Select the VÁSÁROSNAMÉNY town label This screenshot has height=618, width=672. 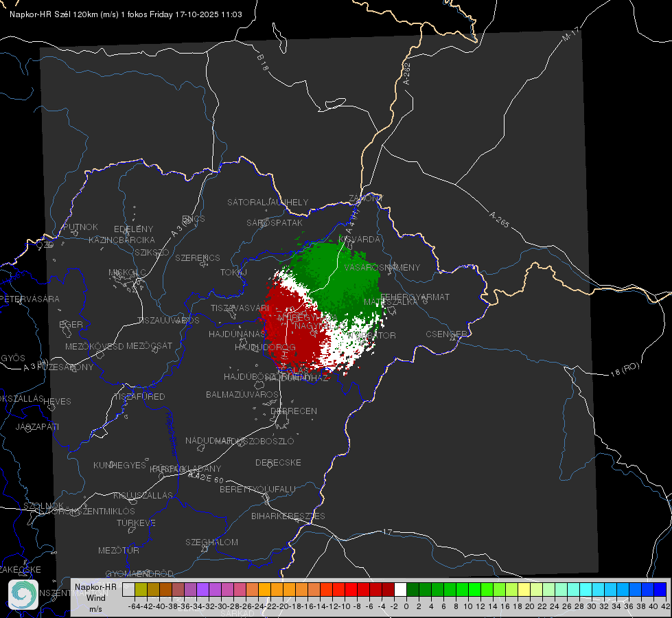tap(382, 267)
